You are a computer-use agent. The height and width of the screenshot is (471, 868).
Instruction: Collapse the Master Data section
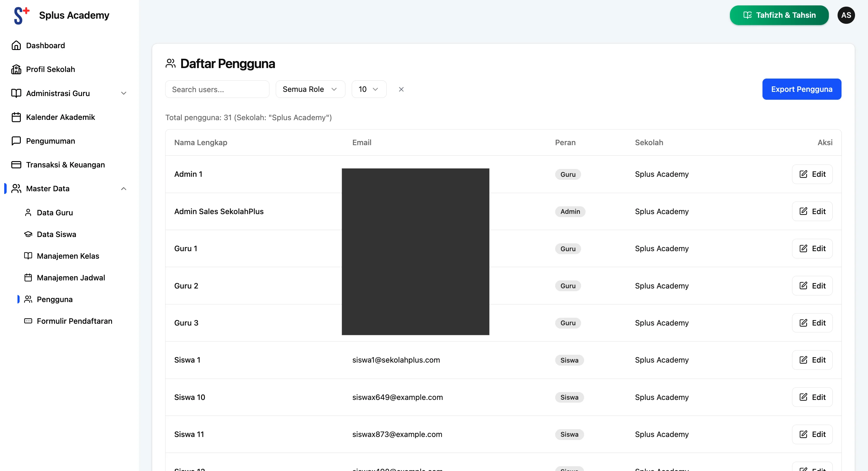(124, 189)
